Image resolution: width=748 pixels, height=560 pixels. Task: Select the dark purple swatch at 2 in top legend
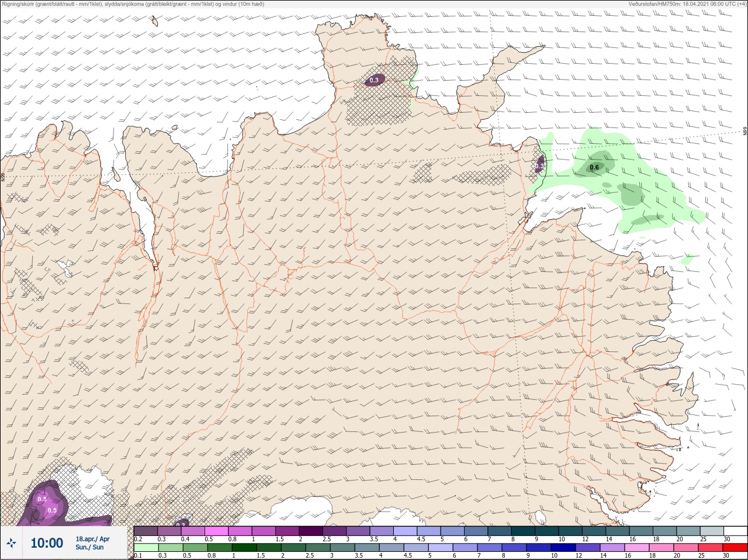coord(311,531)
